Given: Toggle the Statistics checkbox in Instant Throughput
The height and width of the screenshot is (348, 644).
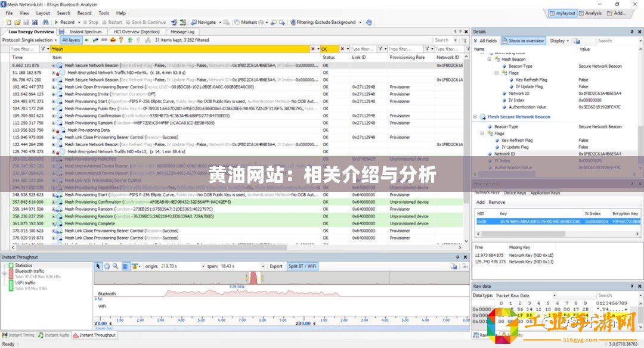Looking at the screenshot, I should tap(11, 266).
